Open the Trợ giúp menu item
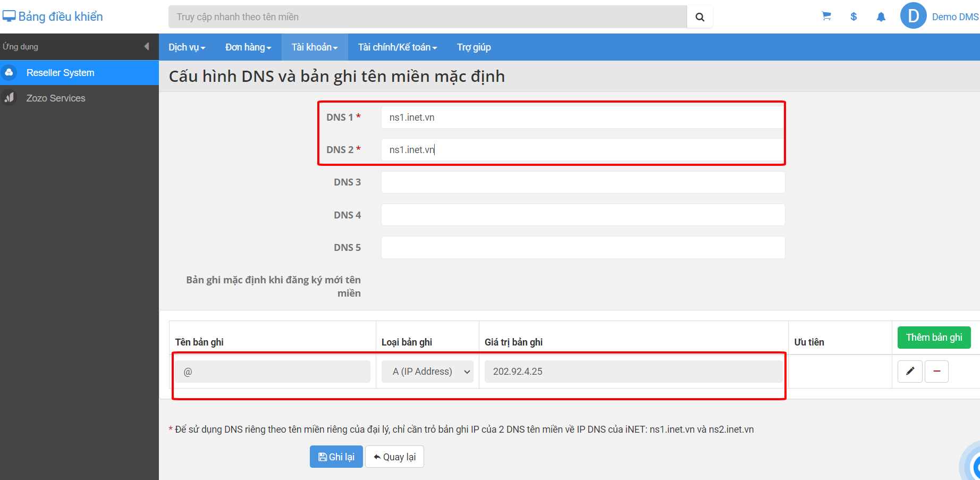The image size is (980, 480). [474, 47]
